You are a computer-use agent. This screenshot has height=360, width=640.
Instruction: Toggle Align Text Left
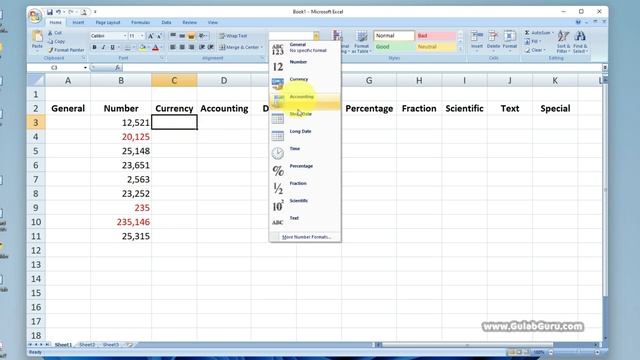pos(173,47)
